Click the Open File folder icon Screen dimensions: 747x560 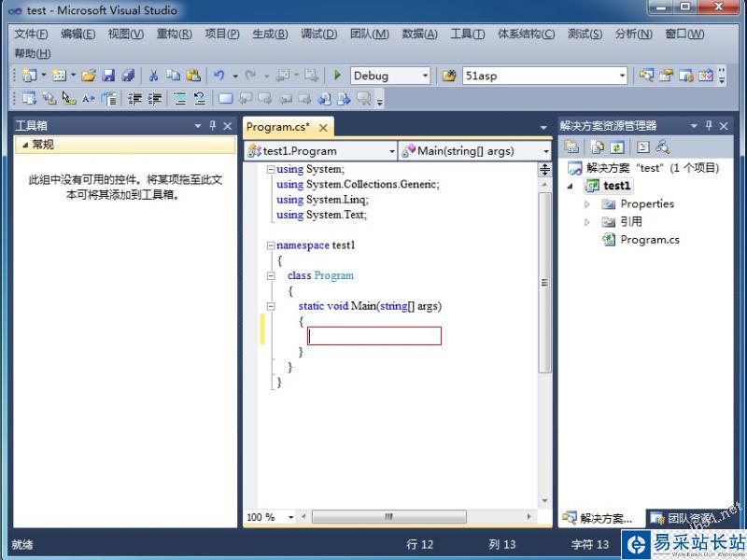pyautogui.click(x=89, y=76)
